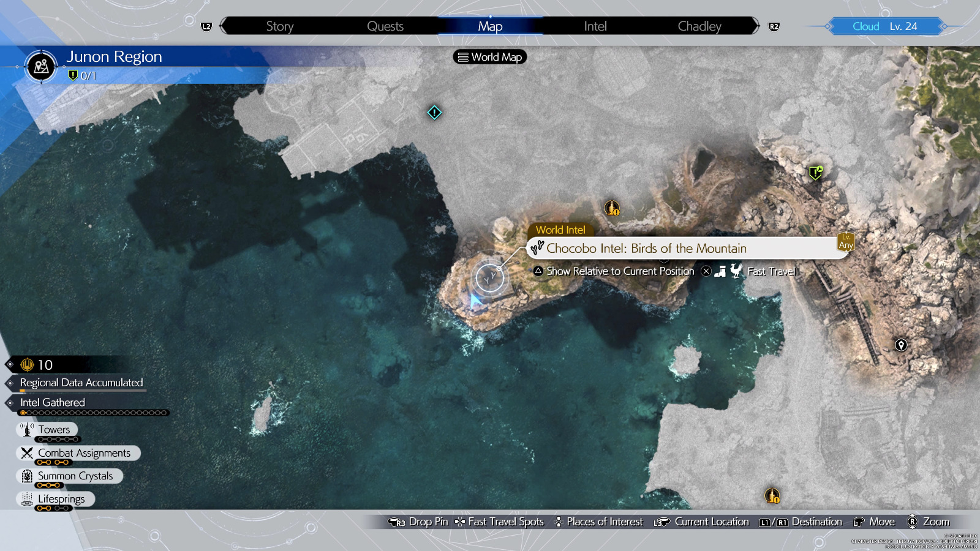Open the World Map list button
The width and height of the screenshot is (980, 551).
coord(490,57)
